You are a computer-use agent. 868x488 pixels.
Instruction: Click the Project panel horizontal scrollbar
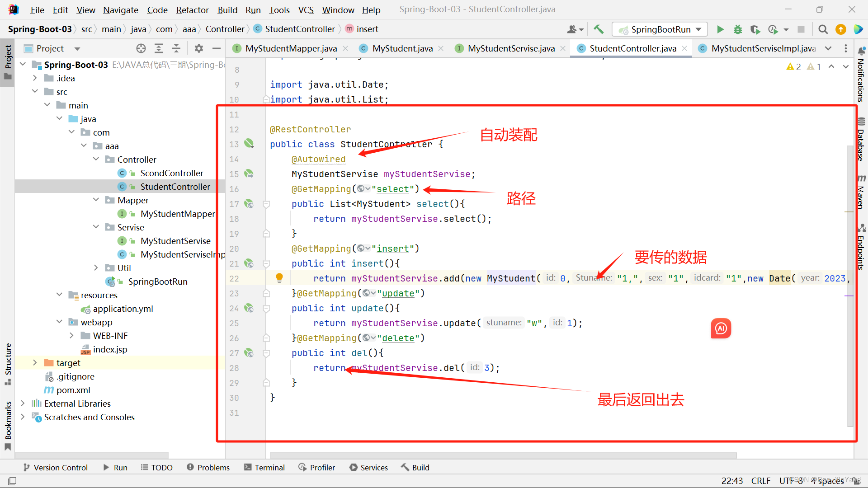click(x=92, y=455)
